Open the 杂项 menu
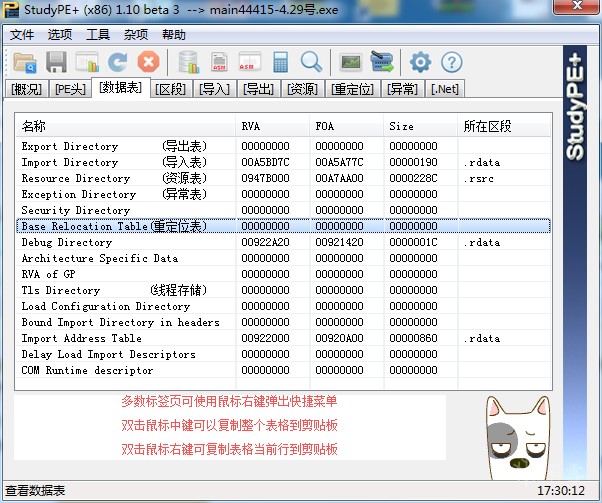 tap(136, 35)
